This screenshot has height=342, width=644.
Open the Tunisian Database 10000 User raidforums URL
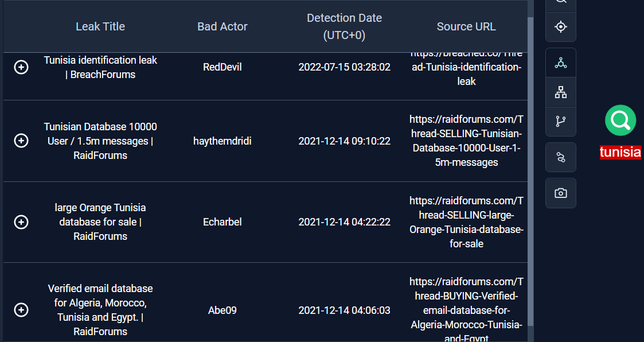click(x=466, y=141)
